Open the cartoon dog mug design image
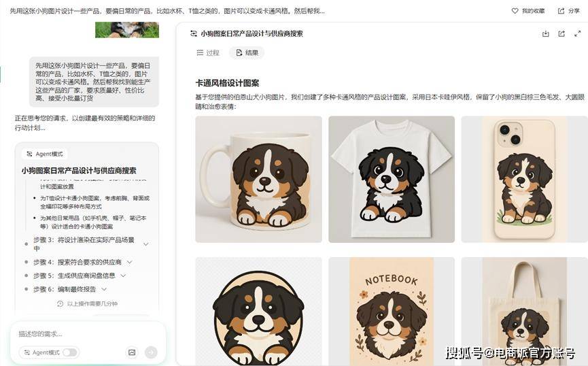 (258, 179)
